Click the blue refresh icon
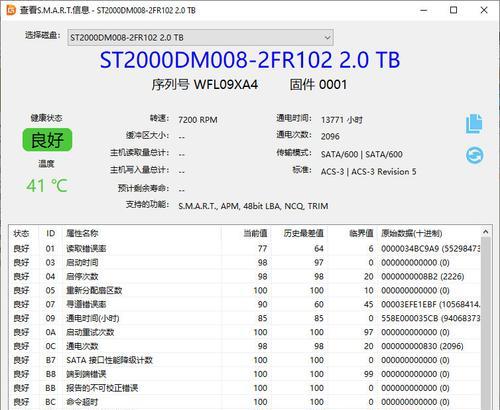This screenshot has width=500, height=410. [474, 155]
